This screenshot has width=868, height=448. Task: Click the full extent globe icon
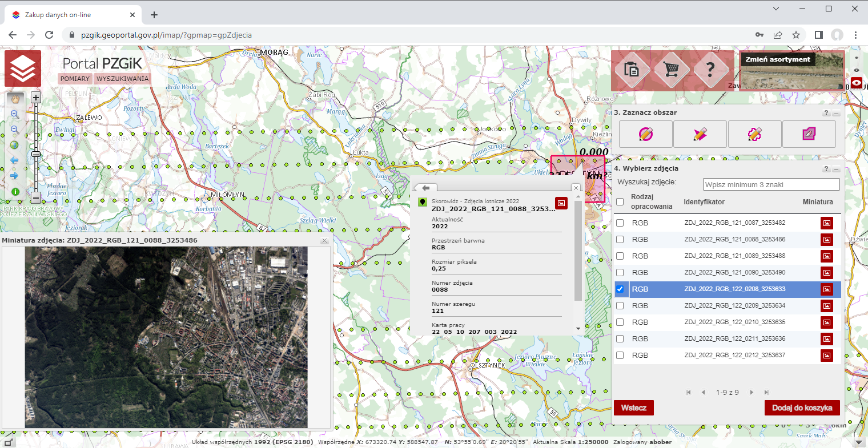point(15,145)
